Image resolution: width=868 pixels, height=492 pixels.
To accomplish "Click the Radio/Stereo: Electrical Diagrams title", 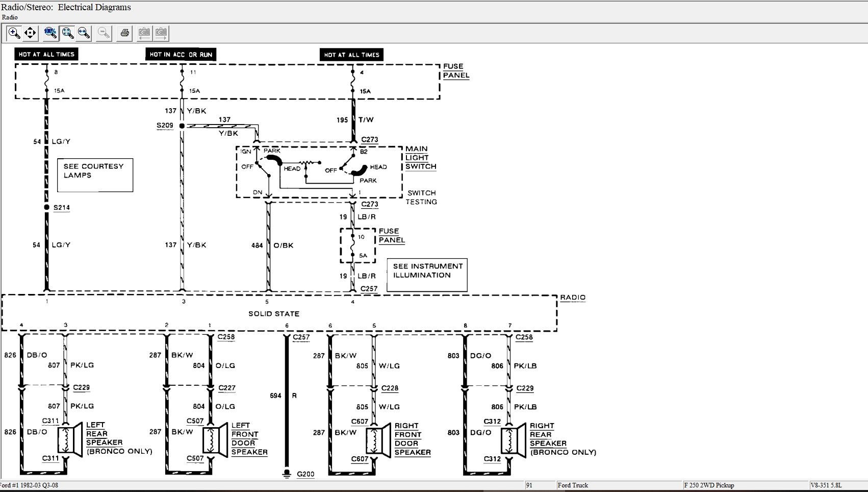I will point(66,7).
